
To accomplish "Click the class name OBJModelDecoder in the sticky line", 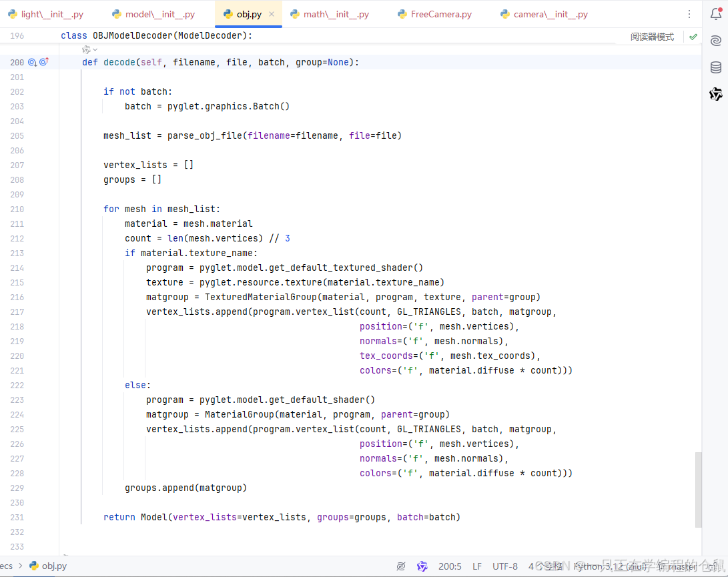I will pos(133,36).
